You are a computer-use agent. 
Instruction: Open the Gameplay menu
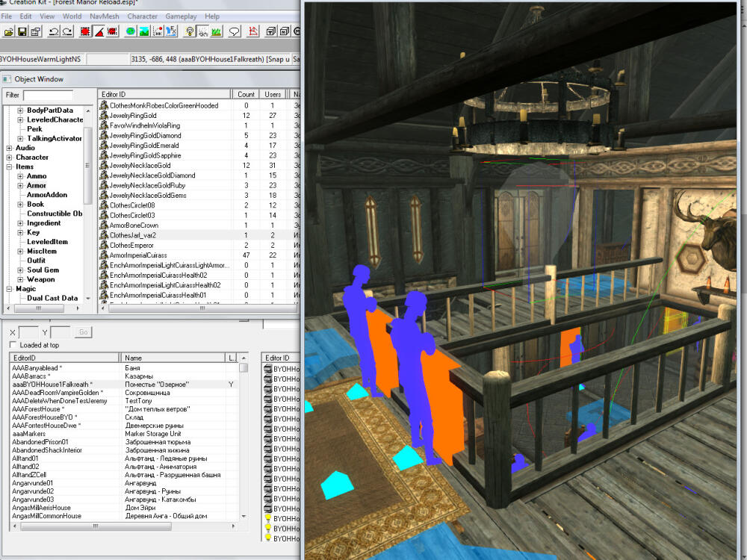tap(181, 16)
